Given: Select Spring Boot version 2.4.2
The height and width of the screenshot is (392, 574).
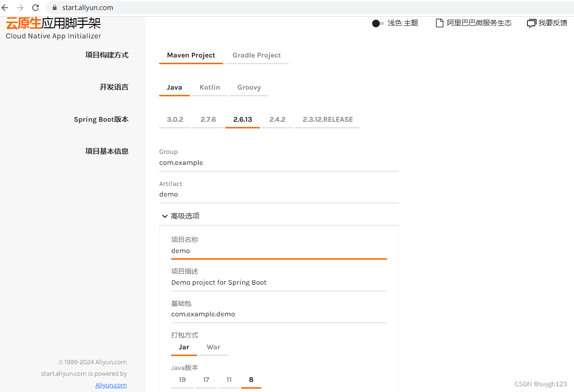Looking at the screenshot, I should click(x=278, y=120).
